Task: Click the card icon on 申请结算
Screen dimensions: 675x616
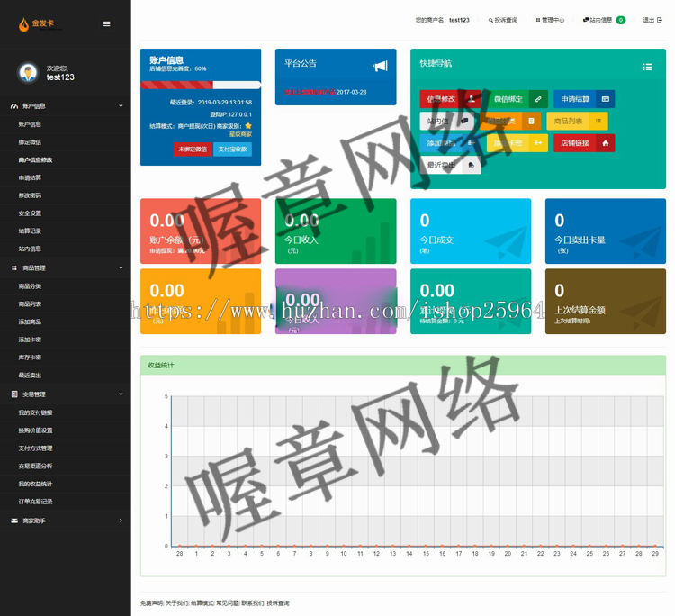Action: (606, 99)
